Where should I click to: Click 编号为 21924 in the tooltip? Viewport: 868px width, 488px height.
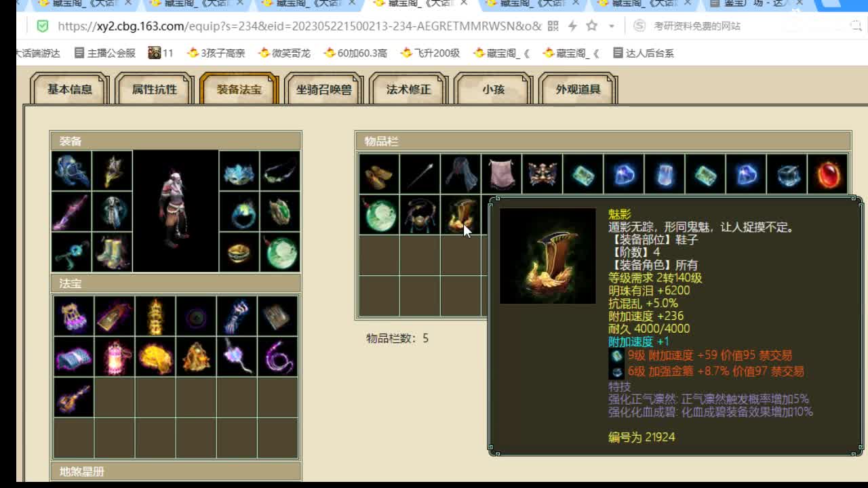(642, 437)
